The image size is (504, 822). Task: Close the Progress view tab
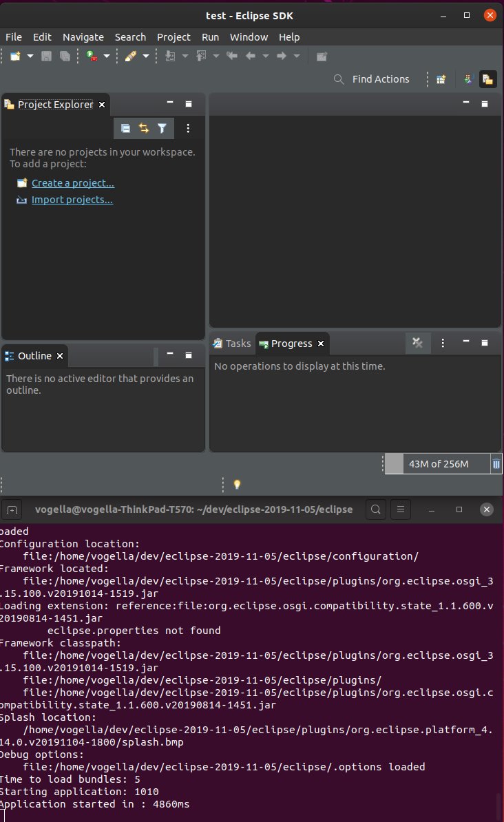pyautogui.click(x=321, y=344)
